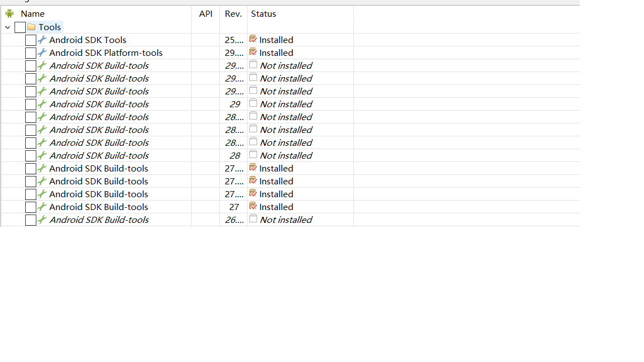Click the Rev. column header
This screenshot has width=644, height=362.
(233, 13)
